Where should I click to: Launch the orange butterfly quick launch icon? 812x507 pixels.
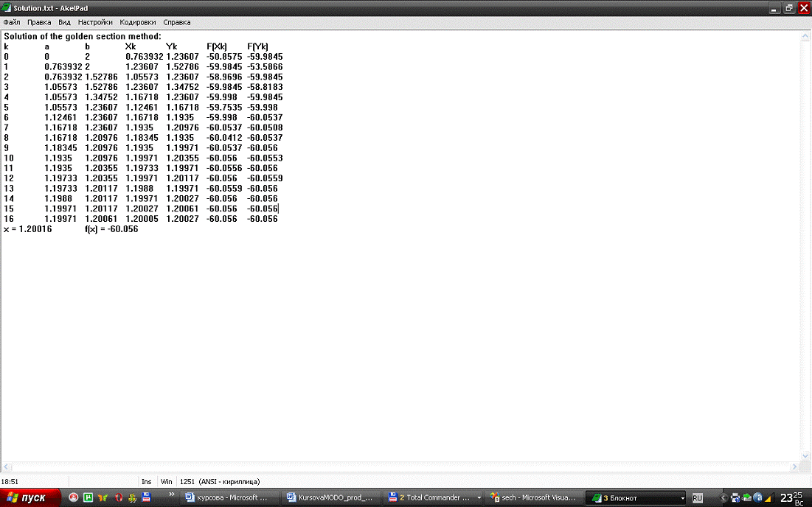pos(103,497)
